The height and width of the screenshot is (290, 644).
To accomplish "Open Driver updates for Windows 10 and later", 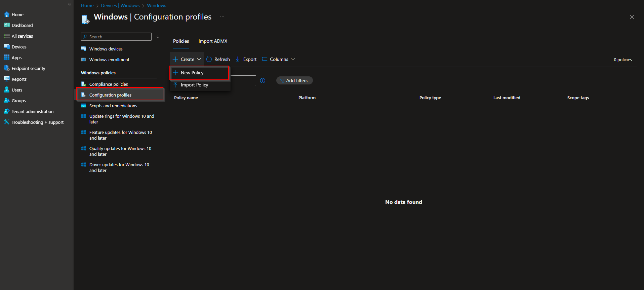I will 119,168.
